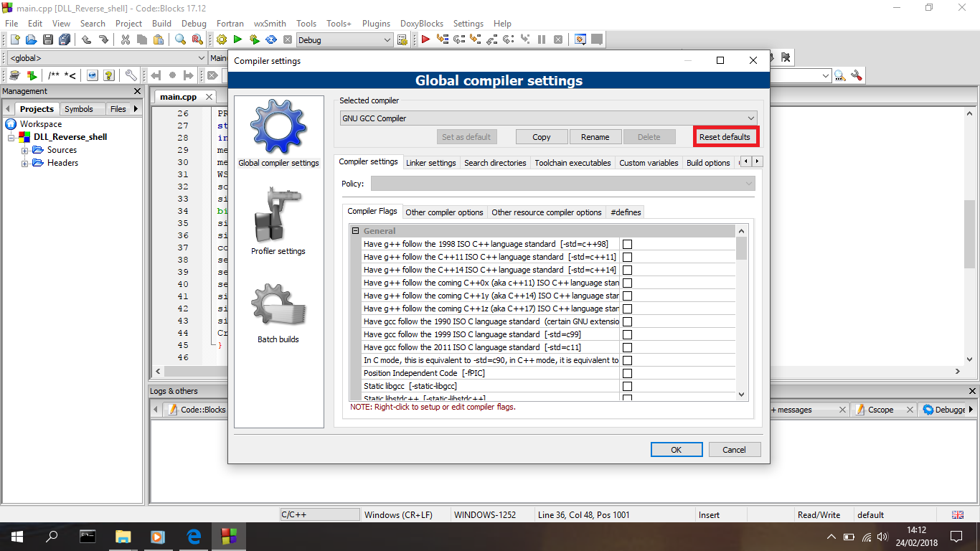The image size is (980, 551).
Task: Click the Run to cursor debug icon
Action: pyautogui.click(x=442, y=39)
